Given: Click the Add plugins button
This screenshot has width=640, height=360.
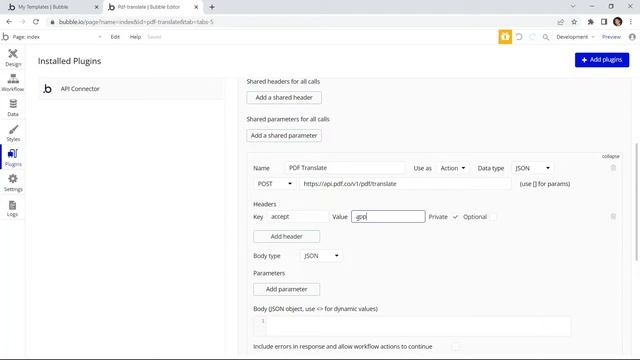Looking at the screenshot, I should click(x=602, y=60).
